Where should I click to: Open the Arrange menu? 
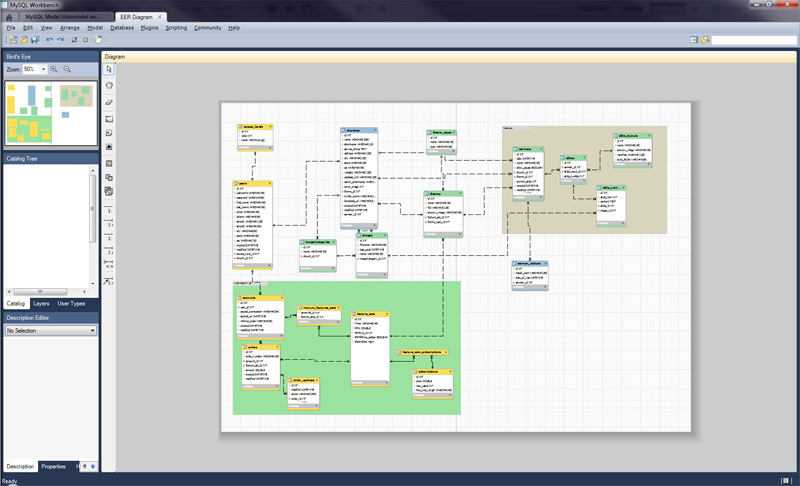pos(70,28)
